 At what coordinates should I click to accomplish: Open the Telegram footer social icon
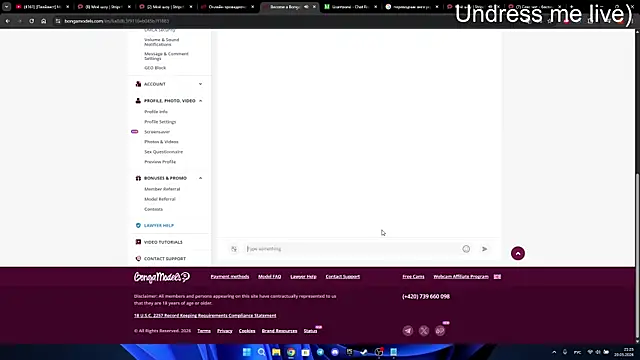point(408,331)
